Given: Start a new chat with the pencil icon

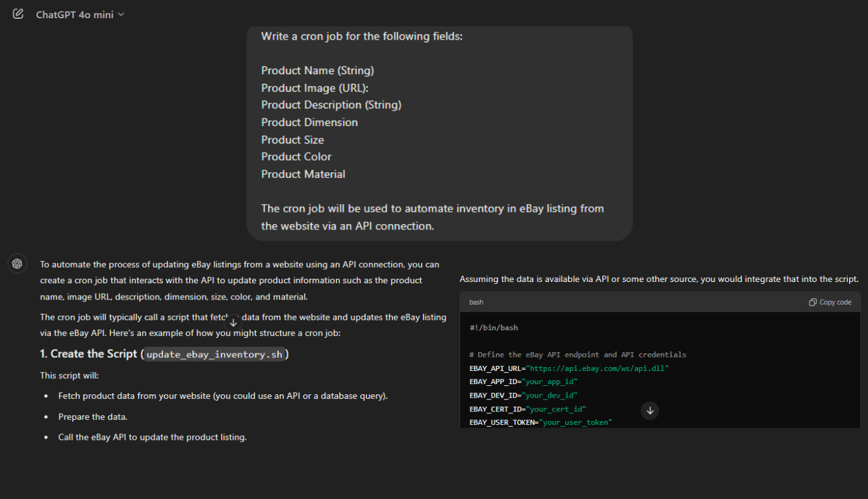Looking at the screenshot, I should click(18, 14).
